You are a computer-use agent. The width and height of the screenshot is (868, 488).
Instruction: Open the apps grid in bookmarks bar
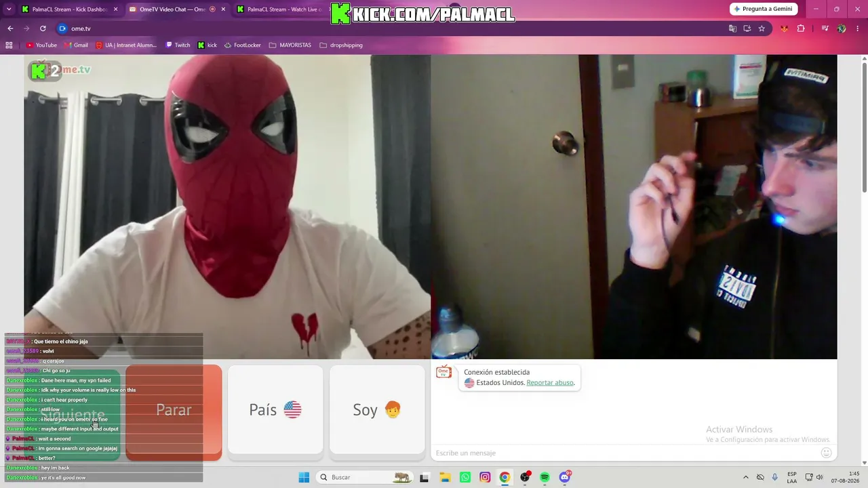pyautogui.click(x=9, y=45)
